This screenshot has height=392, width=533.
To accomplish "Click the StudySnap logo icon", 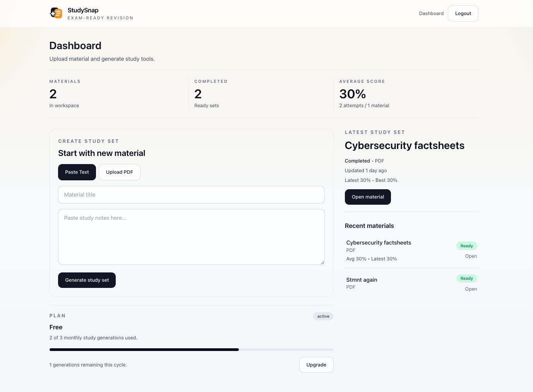I will tap(56, 13).
